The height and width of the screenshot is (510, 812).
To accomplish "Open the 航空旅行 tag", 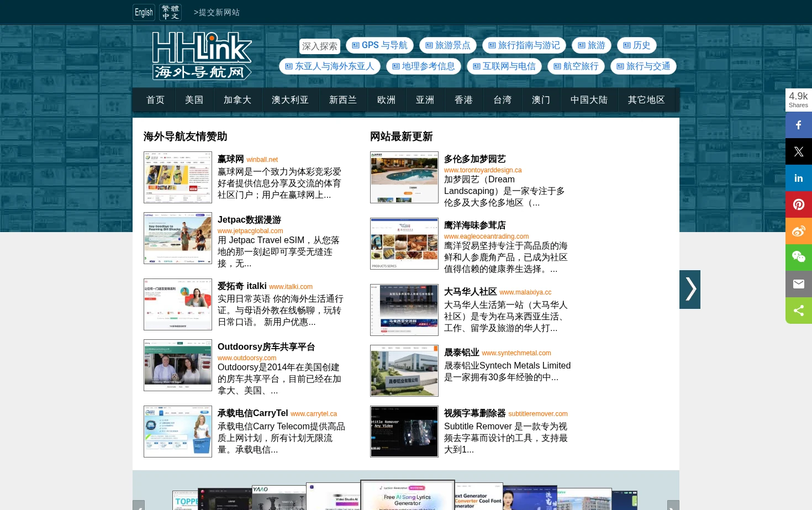I will coord(576,66).
